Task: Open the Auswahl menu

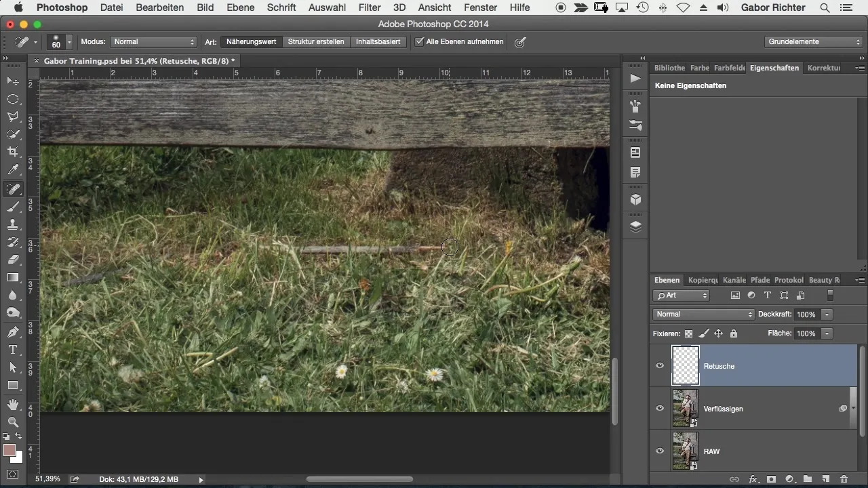Action: [x=327, y=7]
